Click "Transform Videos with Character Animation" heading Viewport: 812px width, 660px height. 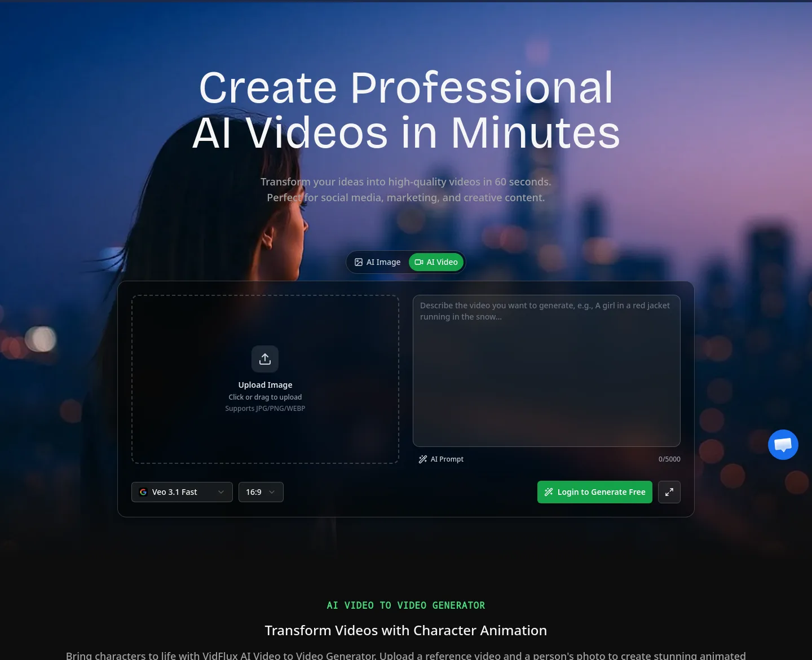point(406,630)
